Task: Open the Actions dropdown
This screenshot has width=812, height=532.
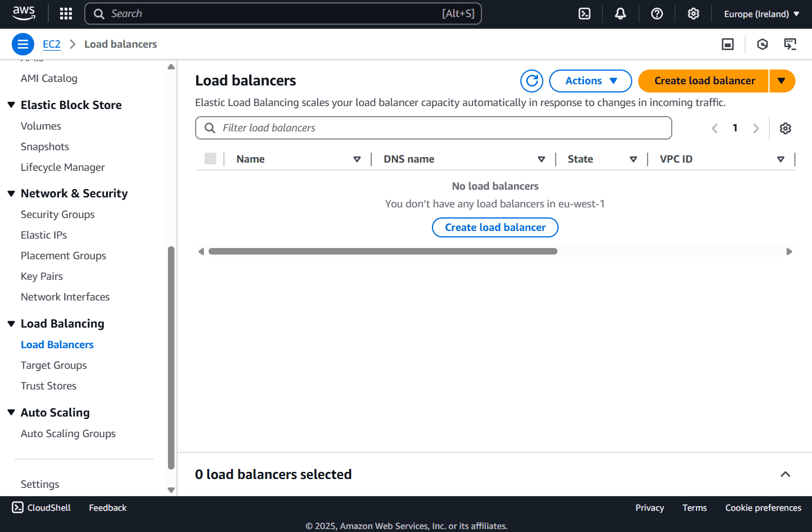Action: (590, 81)
